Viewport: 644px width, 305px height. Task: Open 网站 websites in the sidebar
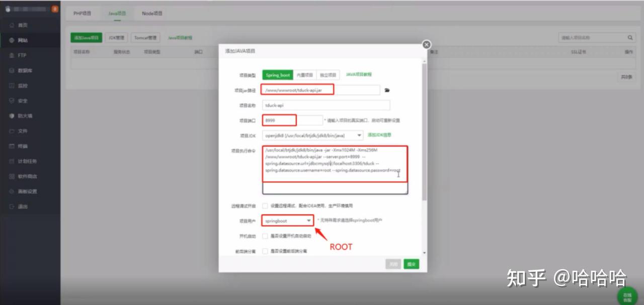[23, 40]
